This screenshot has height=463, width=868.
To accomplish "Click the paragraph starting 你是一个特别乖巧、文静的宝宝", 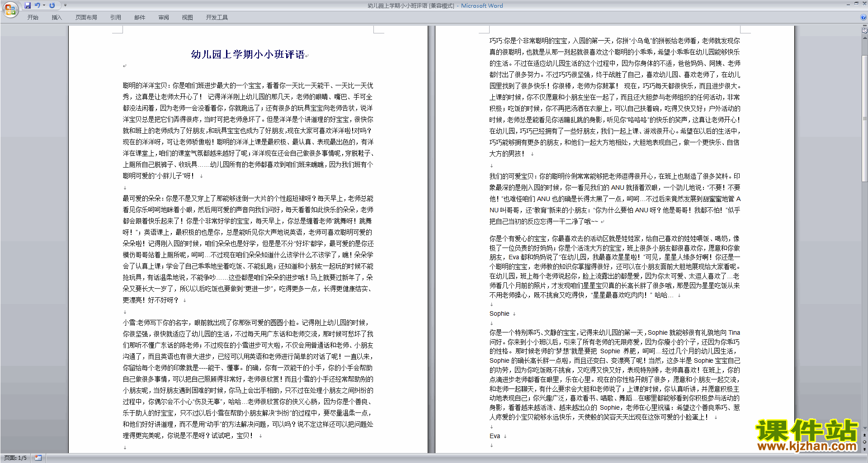I will click(615, 374).
